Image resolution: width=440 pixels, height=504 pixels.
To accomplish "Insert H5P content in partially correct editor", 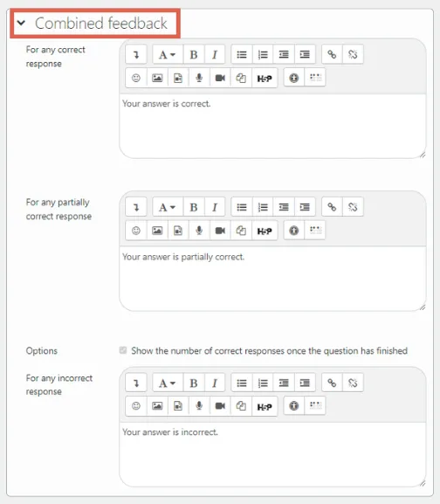I will tap(265, 231).
